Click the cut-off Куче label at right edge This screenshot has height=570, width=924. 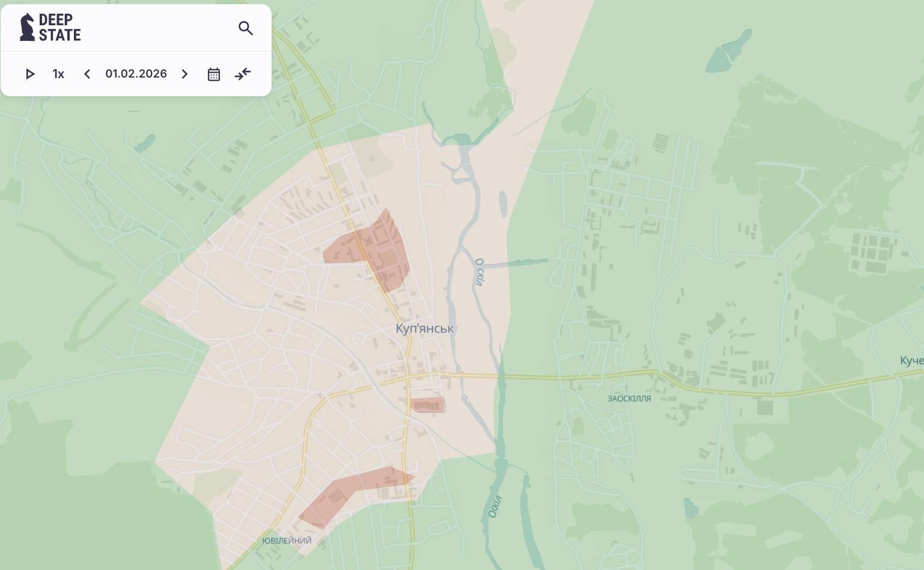(911, 360)
